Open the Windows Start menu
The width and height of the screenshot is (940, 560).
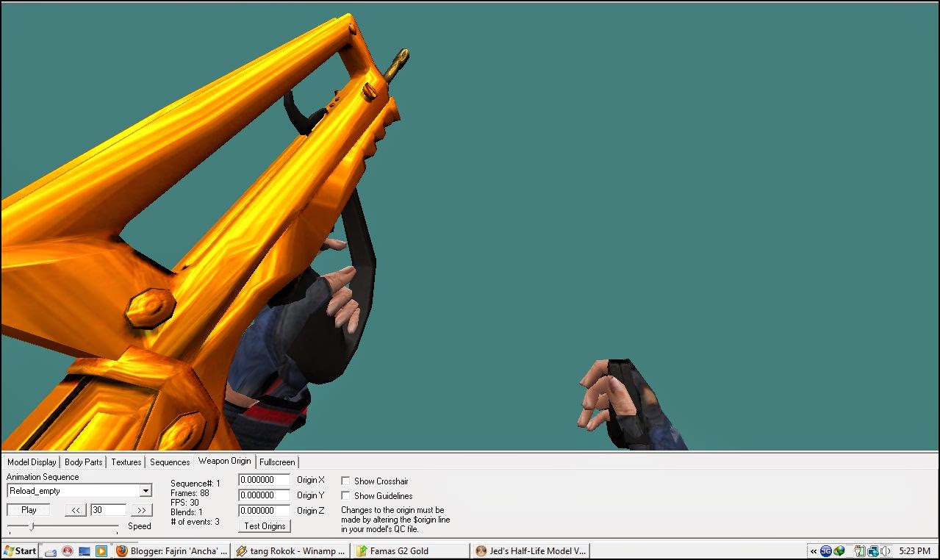click(20, 550)
